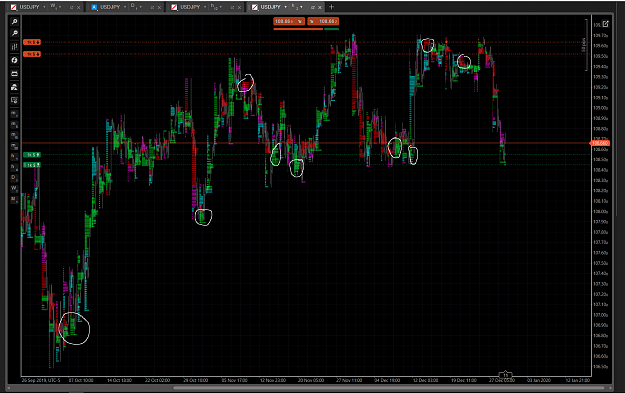Screen dimensions: 625x393
Task: Select the upper orange 1k S order label
Action: (31, 42)
